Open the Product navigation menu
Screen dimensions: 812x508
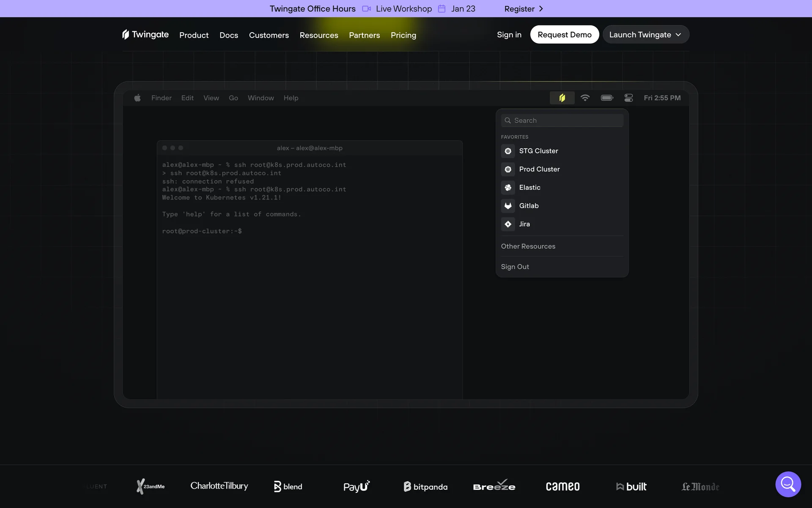click(x=194, y=35)
